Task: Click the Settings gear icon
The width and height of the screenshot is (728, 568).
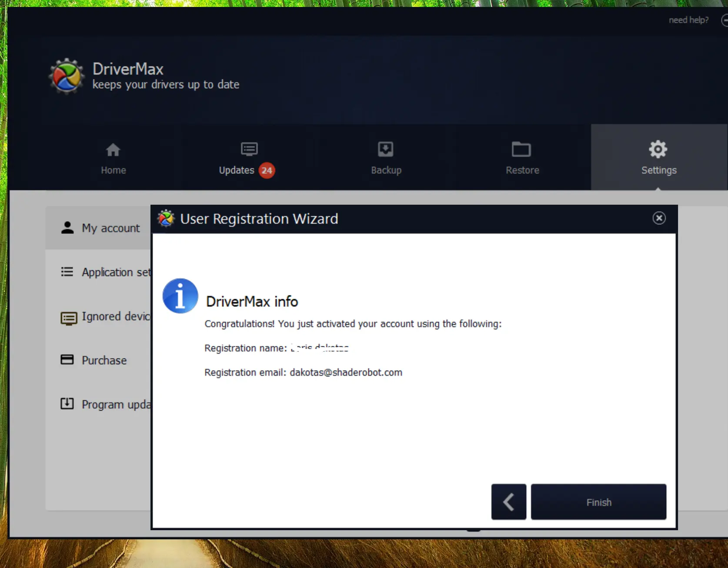Action: 658,149
